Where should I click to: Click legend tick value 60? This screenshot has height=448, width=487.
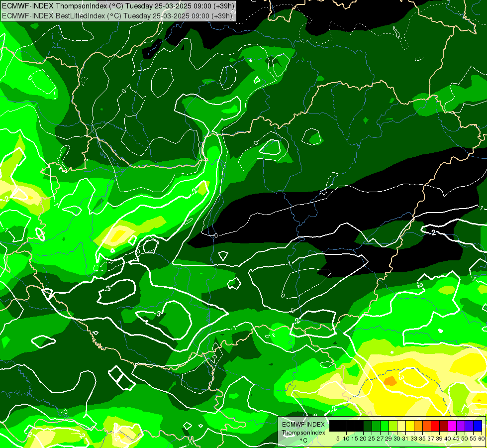coord(482,439)
